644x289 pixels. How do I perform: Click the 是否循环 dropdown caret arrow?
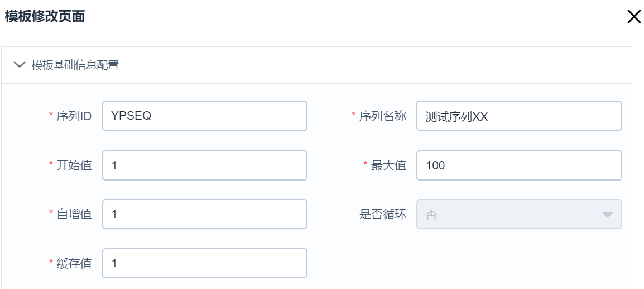coord(608,215)
